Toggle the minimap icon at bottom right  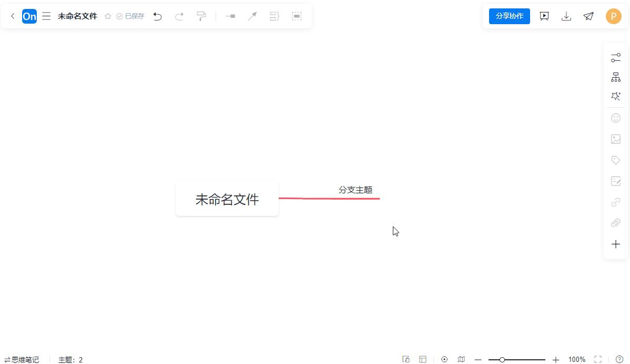point(461,359)
